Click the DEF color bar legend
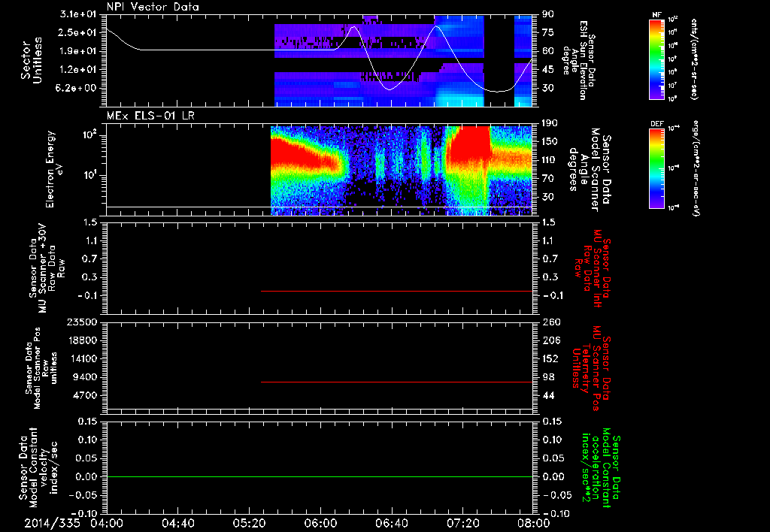The height and width of the screenshot is (532, 770). (656, 168)
